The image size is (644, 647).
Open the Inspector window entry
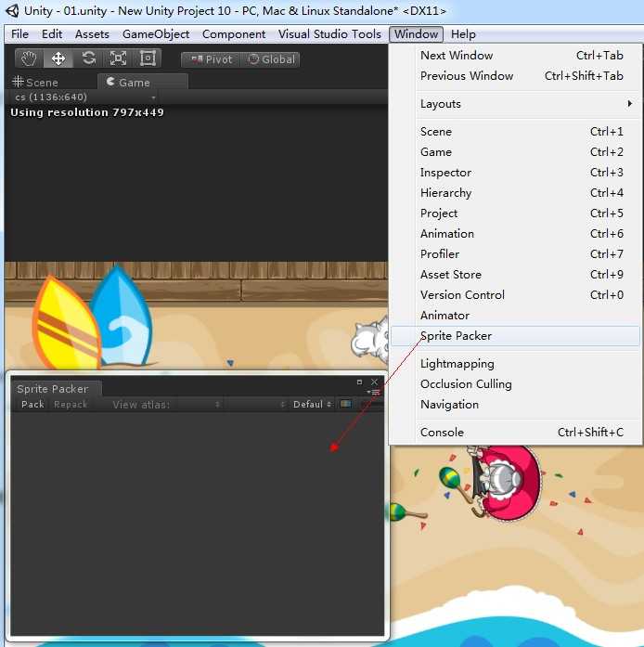click(515, 173)
